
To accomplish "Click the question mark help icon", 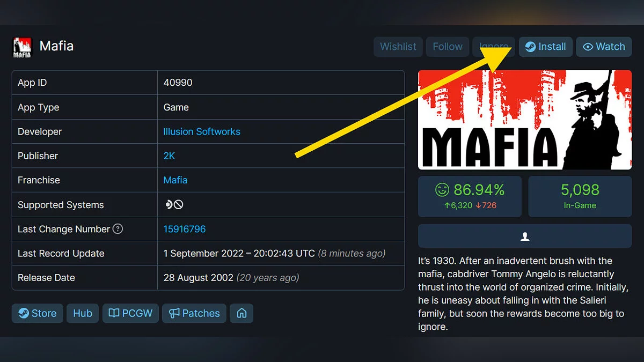I will click(x=118, y=229).
